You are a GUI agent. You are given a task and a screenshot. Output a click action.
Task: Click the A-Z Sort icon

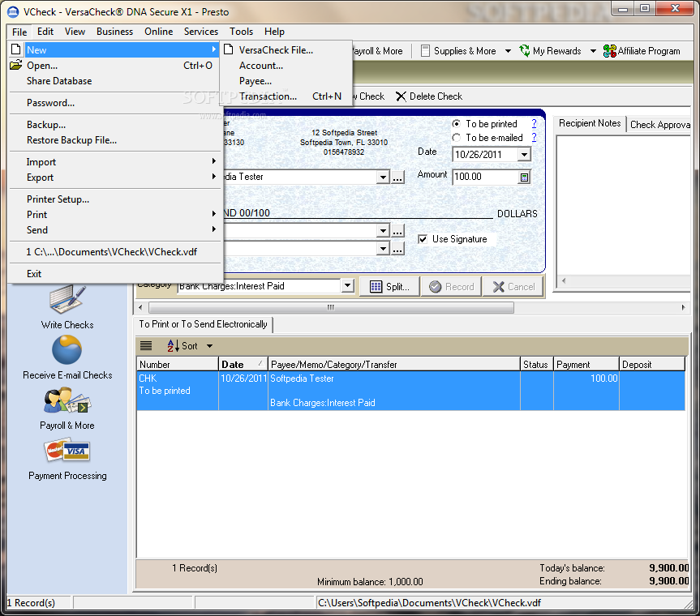click(x=173, y=346)
